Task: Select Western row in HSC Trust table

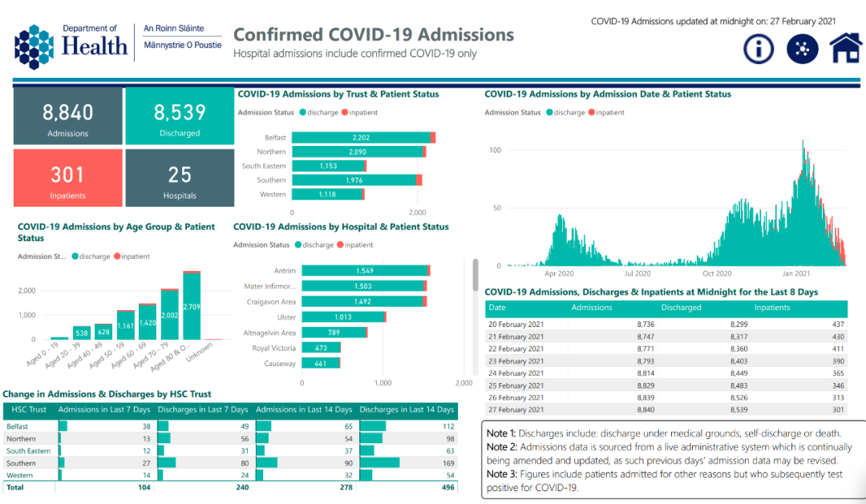Action: pos(230,475)
